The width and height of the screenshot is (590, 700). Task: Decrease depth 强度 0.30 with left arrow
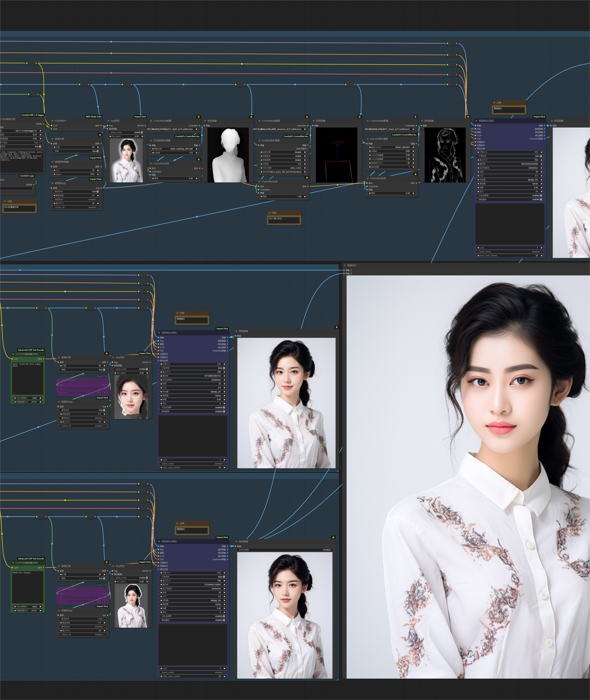coord(153,179)
